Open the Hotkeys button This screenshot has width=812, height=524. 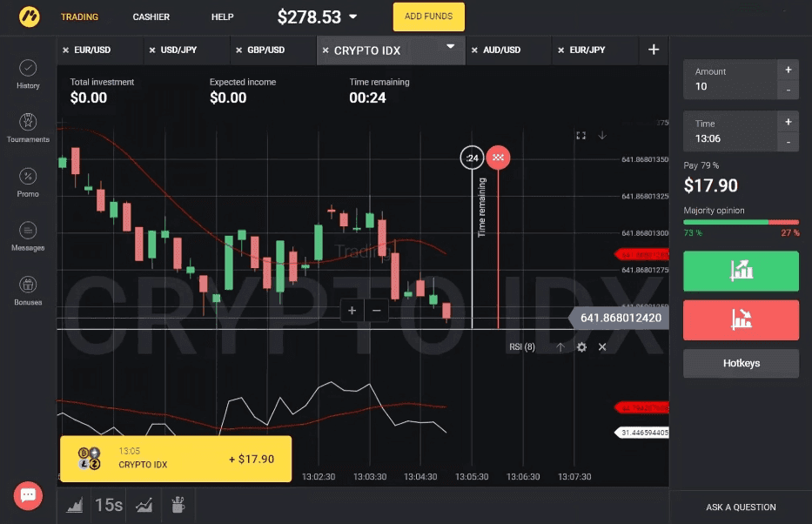click(x=741, y=364)
